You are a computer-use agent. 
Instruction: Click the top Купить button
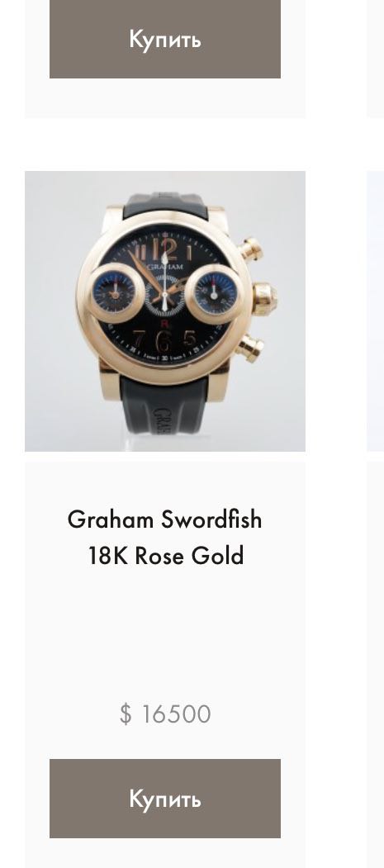point(165,39)
